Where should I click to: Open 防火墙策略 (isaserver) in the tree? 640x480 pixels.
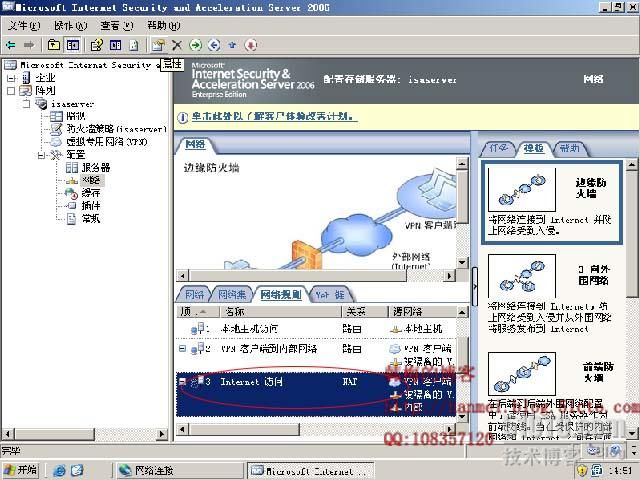(x=116, y=129)
